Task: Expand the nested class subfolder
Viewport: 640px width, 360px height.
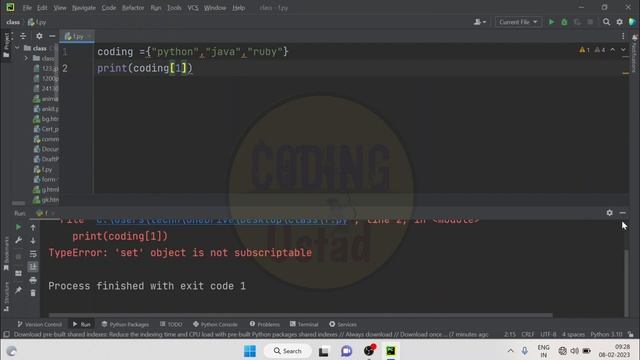Action: tap(27, 58)
